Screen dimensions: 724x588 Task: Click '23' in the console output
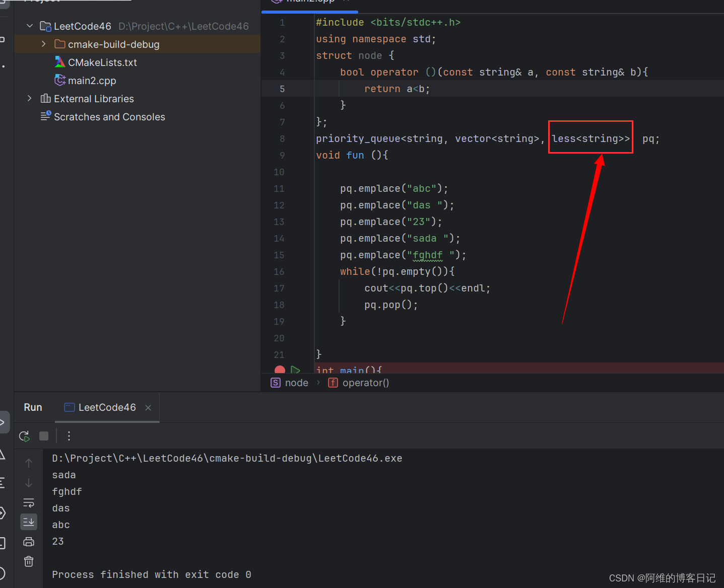coord(58,541)
